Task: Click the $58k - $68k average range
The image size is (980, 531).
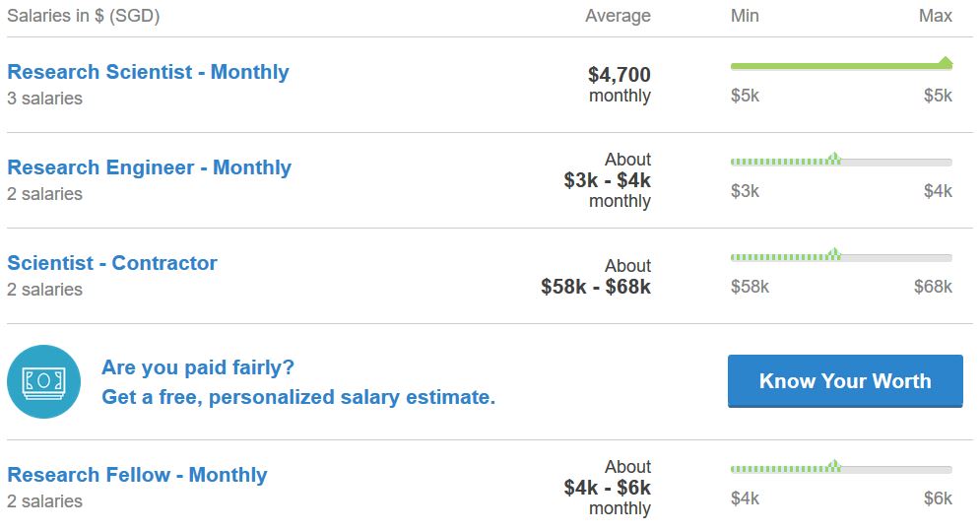Action: [x=596, y=288]
